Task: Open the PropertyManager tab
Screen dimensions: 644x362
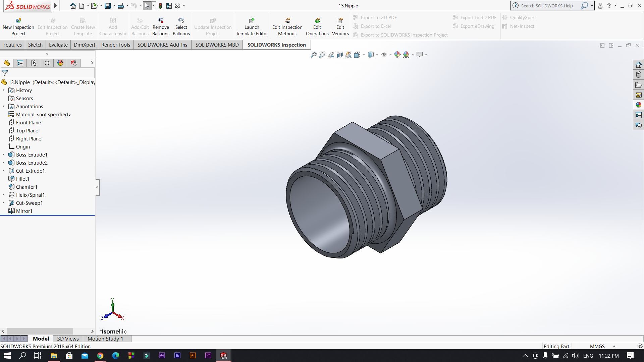Action: (20, 63)
